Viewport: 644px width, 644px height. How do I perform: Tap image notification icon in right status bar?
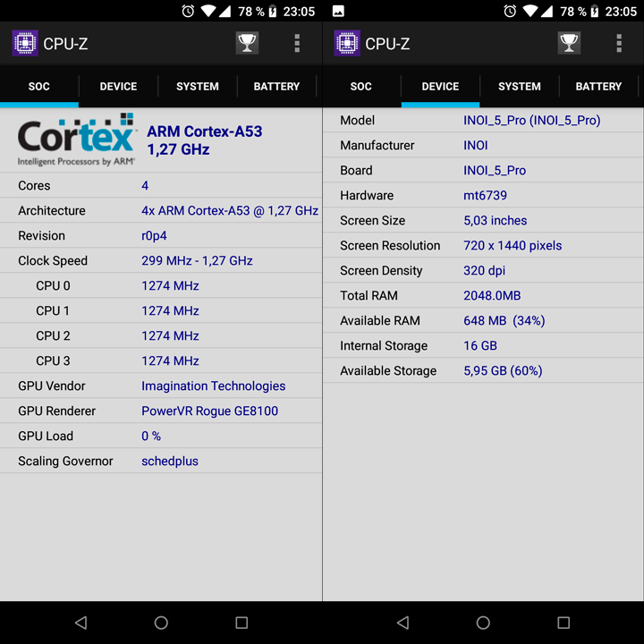click(x=338, y=11)
